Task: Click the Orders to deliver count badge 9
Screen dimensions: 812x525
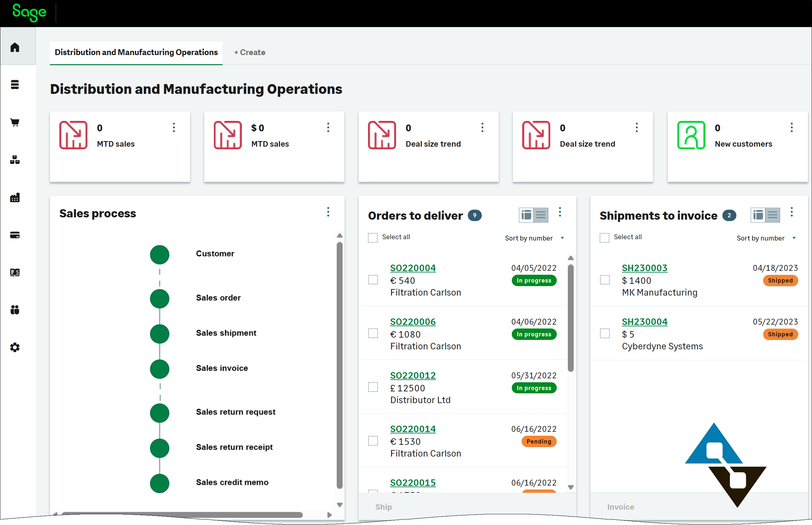Action: point(474,215)
